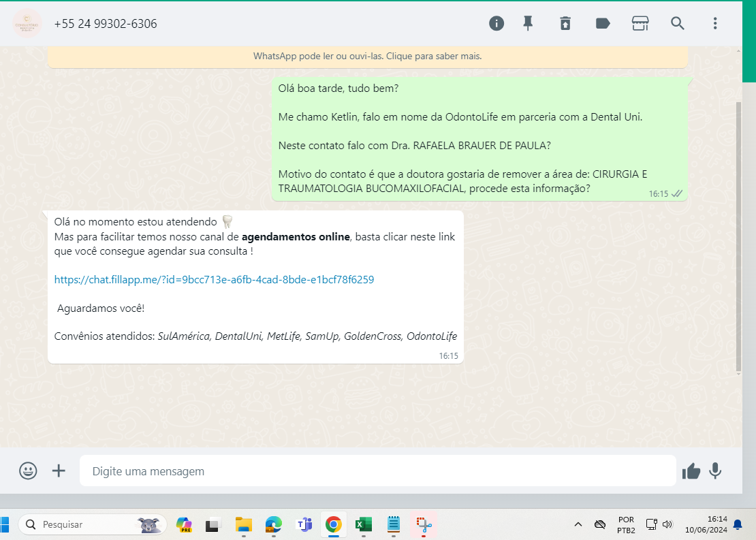Launch Microsoft Edge from taskbar
The height and width of the screenshot is (540, 756).
(273, 524)
